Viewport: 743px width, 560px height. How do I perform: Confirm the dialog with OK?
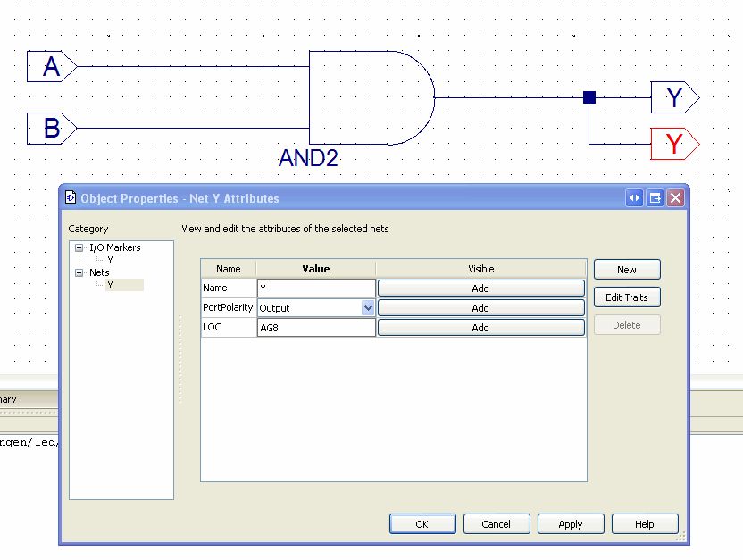coord(422,524)
